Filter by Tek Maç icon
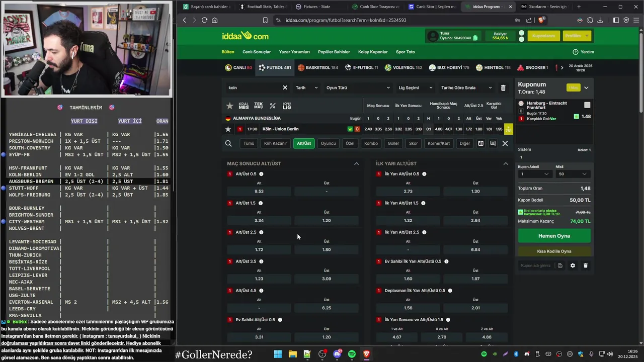The width and height of the screenshot is (644, 362). click(x=259, y=106)
